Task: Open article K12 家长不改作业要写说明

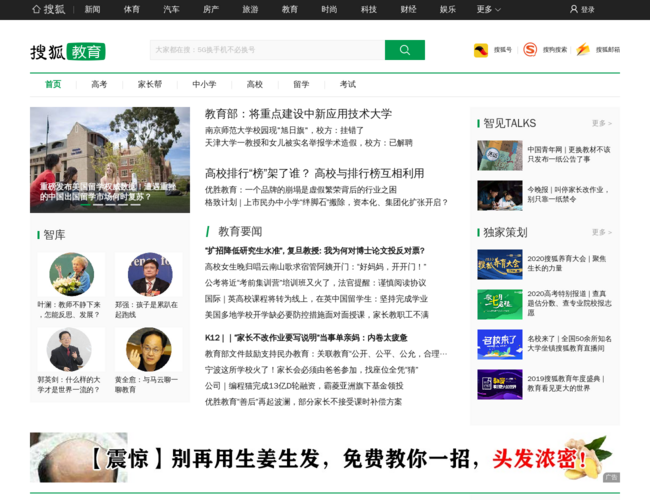Action: coord(306,338)
